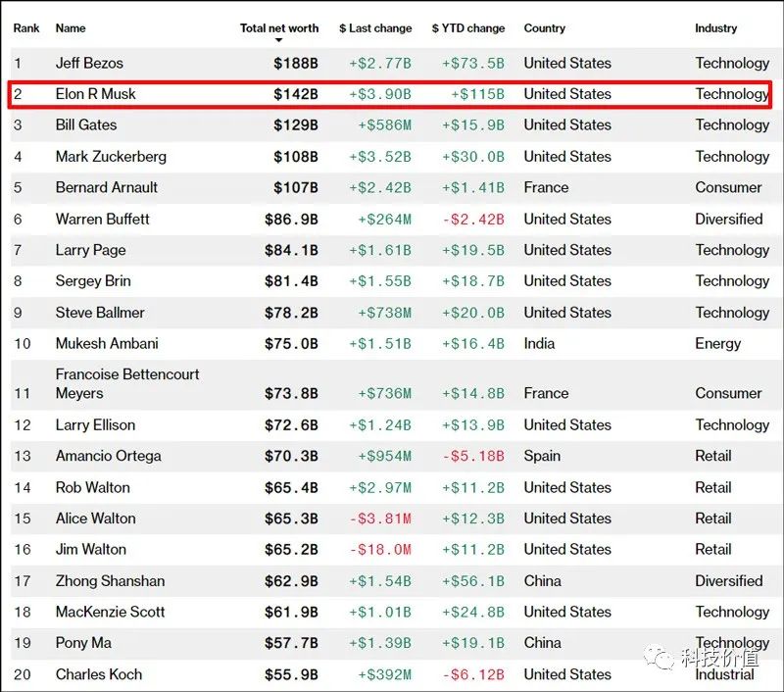Click the name Larry Ellison

pos(95,425)
